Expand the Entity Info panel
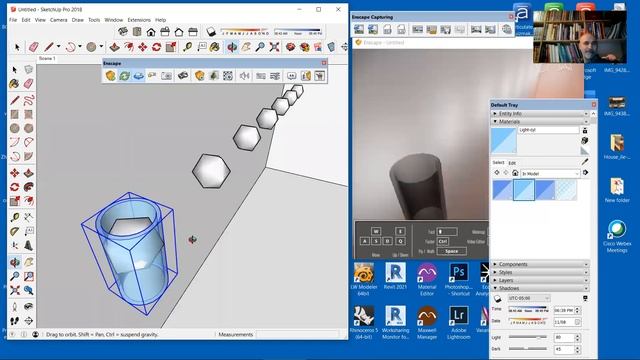 (x=540, y=113)
